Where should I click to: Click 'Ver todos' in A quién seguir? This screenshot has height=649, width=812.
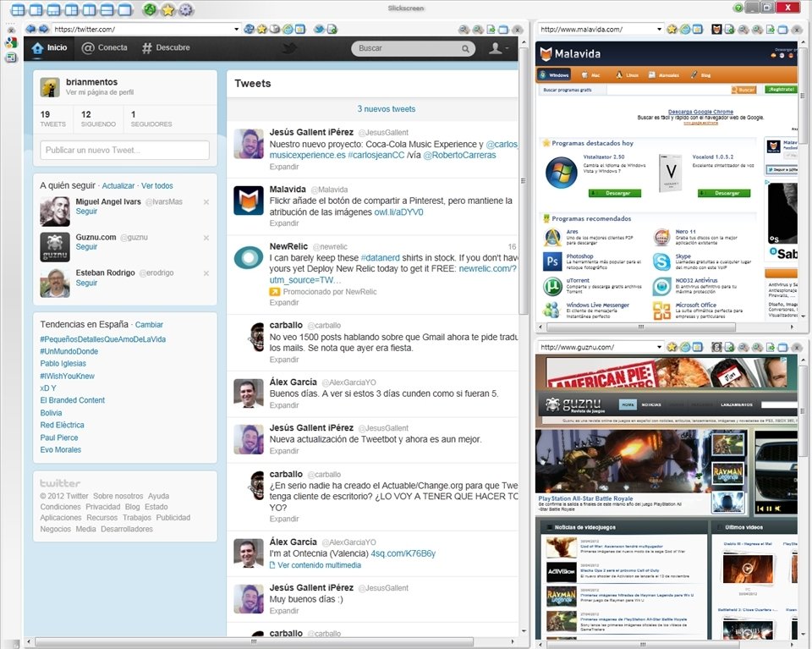(157, 185)
